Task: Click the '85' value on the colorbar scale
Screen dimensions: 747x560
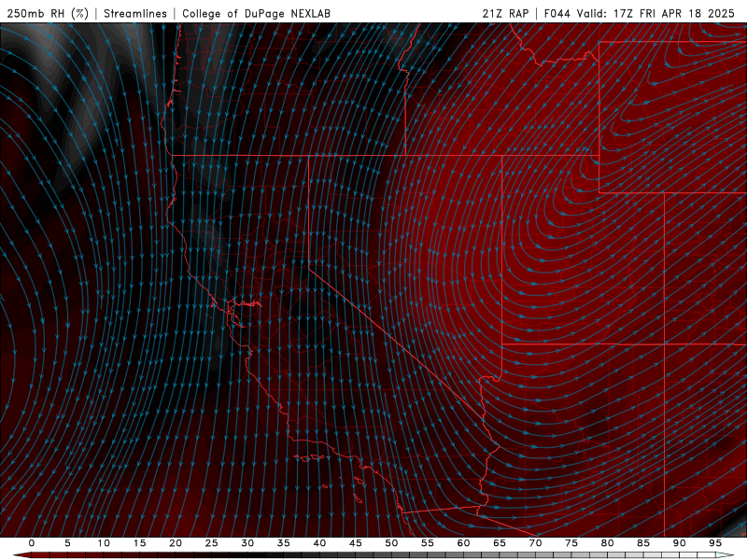Action: click(x=643, y=543)
